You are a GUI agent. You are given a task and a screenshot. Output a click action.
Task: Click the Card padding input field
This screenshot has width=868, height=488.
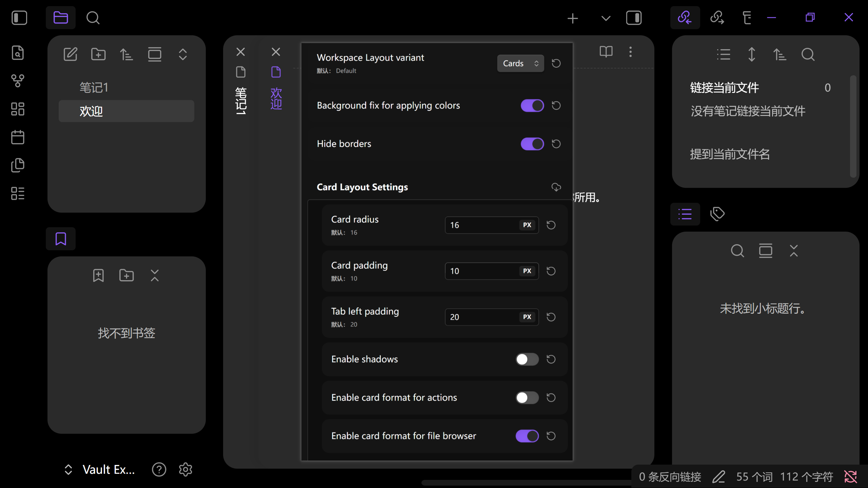coord(481,271)
